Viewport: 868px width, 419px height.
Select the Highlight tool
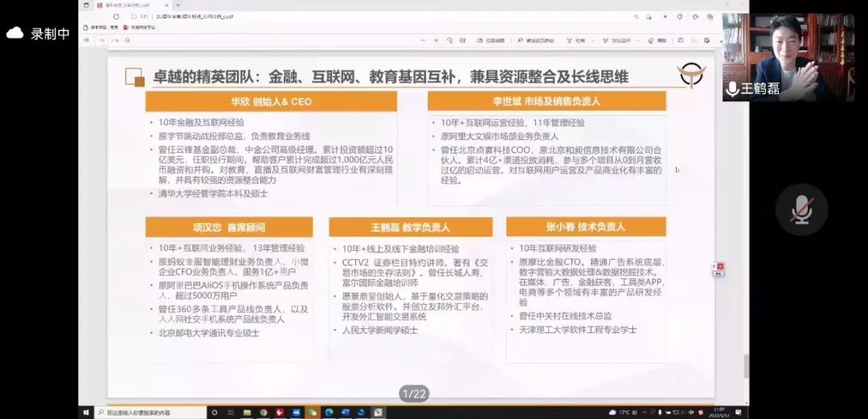(616, 40)
